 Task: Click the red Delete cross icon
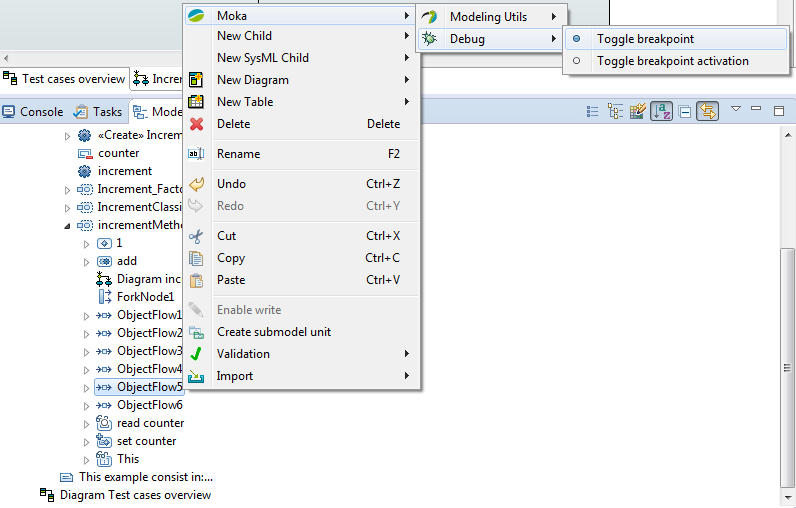[196, 124]
